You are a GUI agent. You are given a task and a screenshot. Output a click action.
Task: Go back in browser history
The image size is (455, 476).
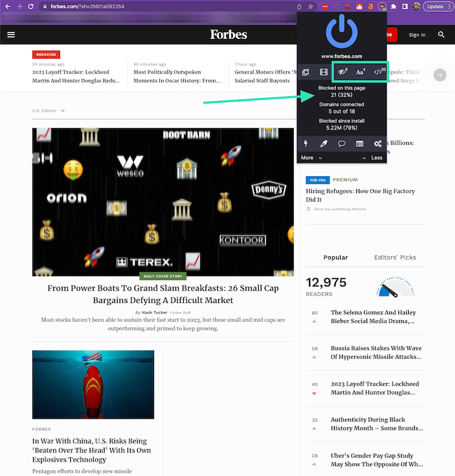coord(8,7)
